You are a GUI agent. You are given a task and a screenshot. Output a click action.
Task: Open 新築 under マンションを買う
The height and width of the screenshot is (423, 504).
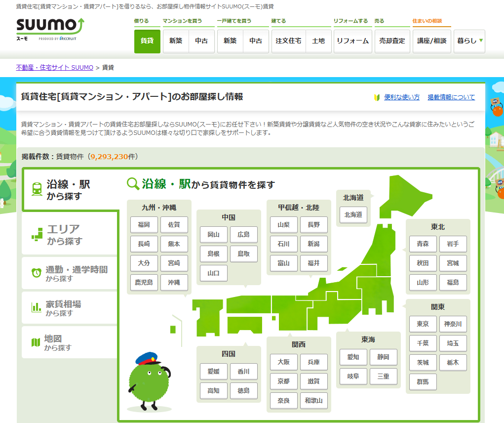click(176, 41)
